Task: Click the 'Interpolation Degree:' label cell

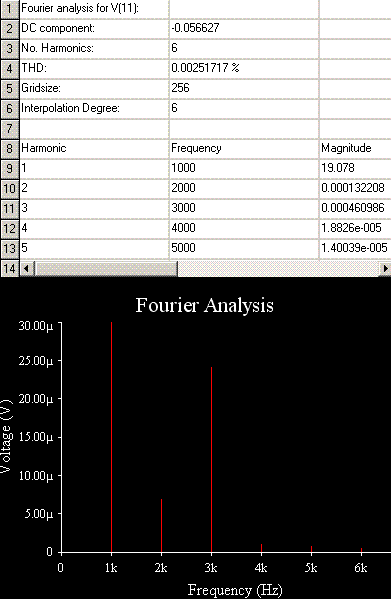Action: tap(94, 108)
